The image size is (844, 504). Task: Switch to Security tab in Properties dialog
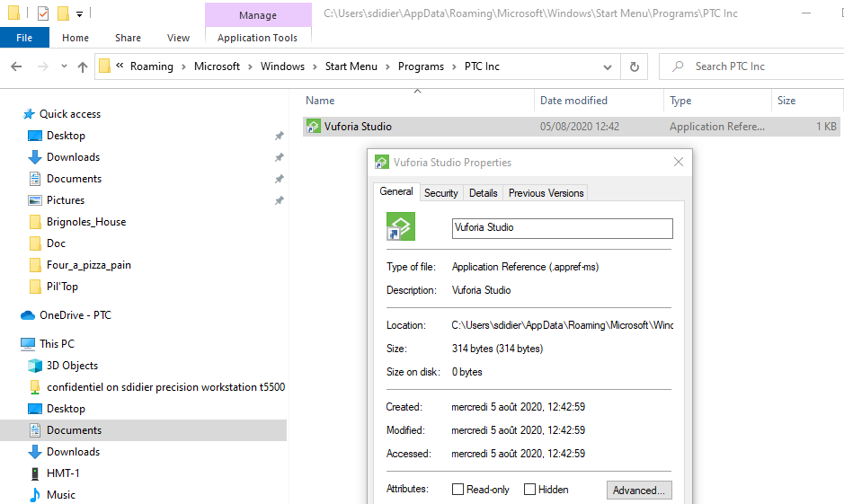click(x=440, y=193)
